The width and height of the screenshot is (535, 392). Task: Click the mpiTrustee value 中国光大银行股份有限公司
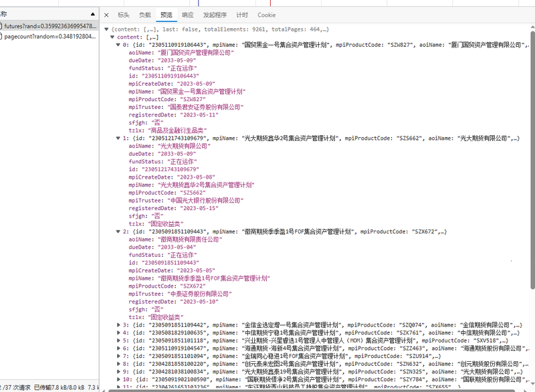pos(205,201)
